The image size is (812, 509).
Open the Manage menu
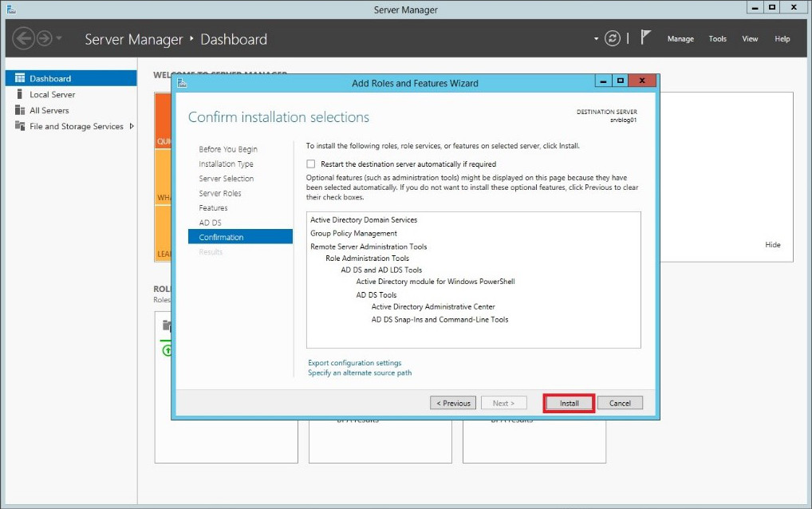point(680,39)
